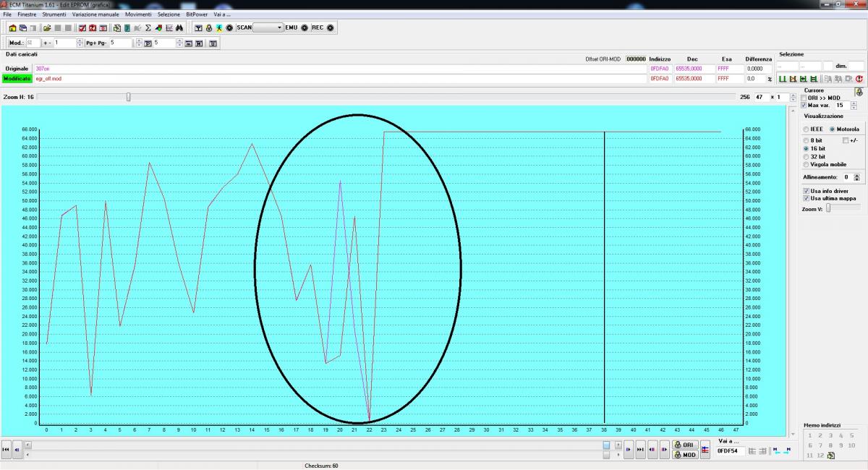Click the last icon in Mod toolbar row
The image size is (868, 470).
pos(213,43)
